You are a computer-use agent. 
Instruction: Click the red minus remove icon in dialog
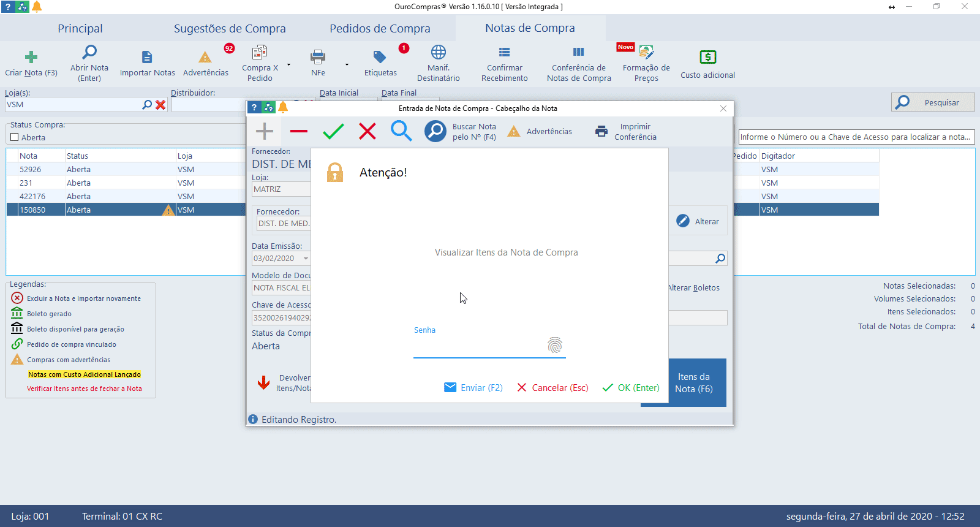click(x=299, y=131)
